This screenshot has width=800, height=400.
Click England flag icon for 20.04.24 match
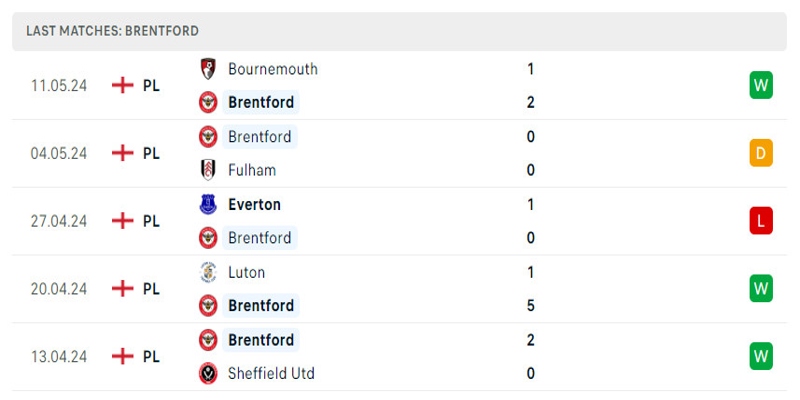122,288
